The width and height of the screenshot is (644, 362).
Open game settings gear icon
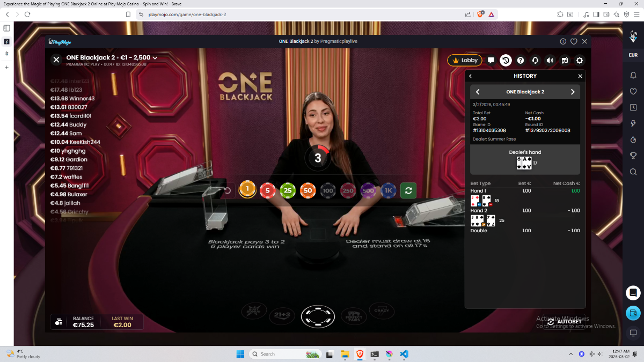pos(579,61)
